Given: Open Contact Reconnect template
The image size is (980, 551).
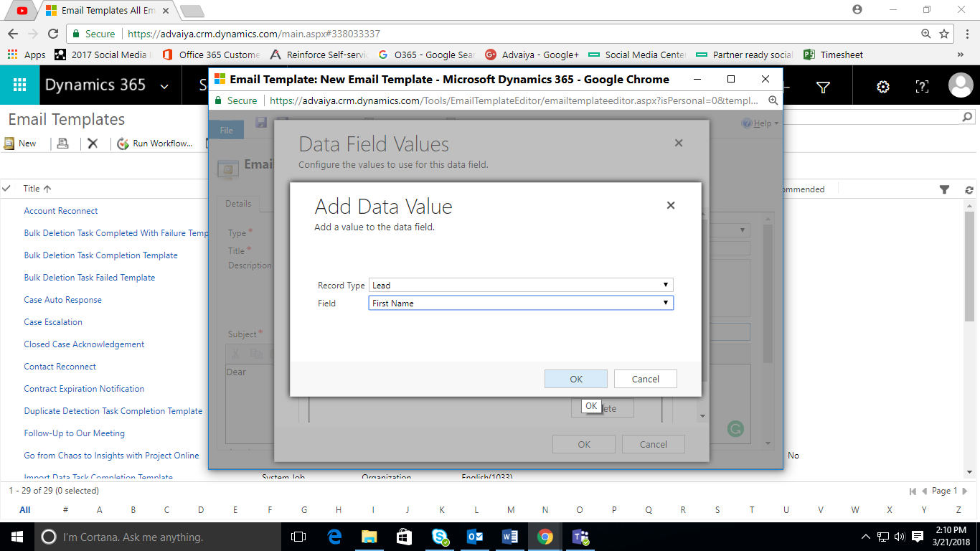Looking at the screenshot, I should 60,367.
